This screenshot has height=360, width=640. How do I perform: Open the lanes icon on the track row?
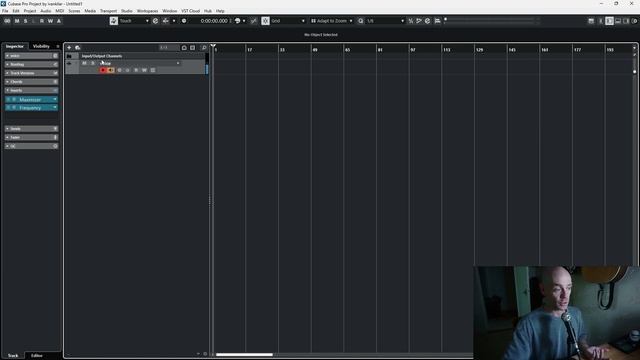click(x=153, y=70)
